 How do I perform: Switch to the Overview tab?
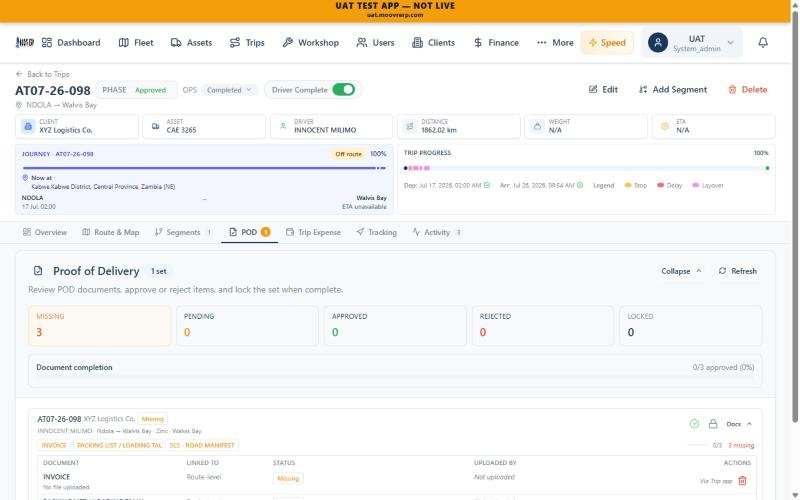(44, 232)
